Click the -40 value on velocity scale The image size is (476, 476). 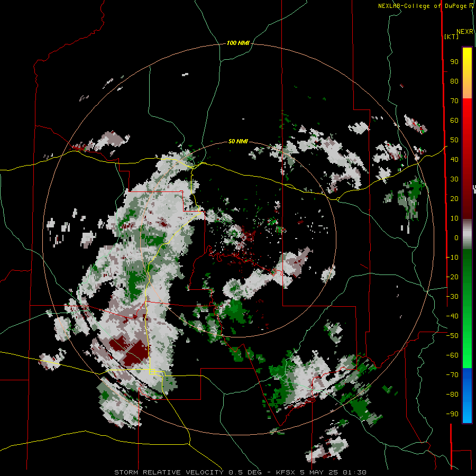[x=452, y=316]
